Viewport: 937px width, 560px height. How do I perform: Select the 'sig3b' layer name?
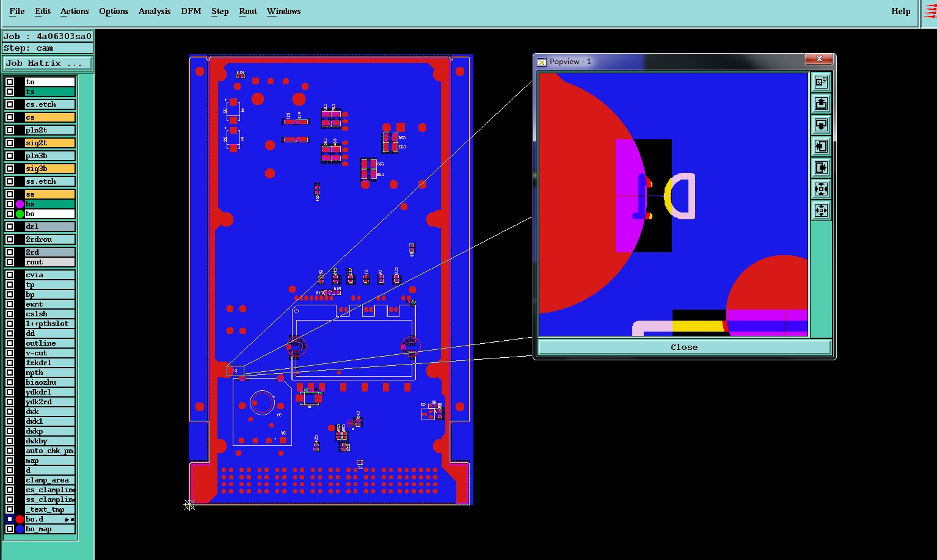click(x=49, y=169)
